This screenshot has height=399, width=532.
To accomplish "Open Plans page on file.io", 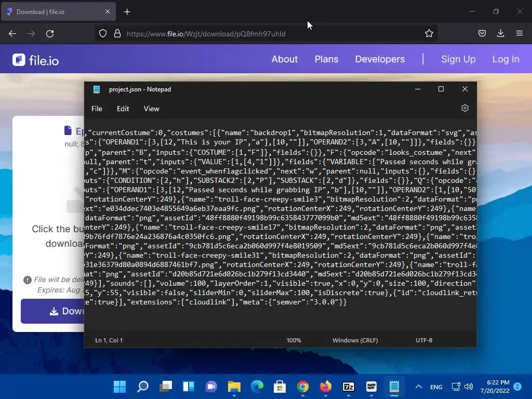I will click(326, 59).
